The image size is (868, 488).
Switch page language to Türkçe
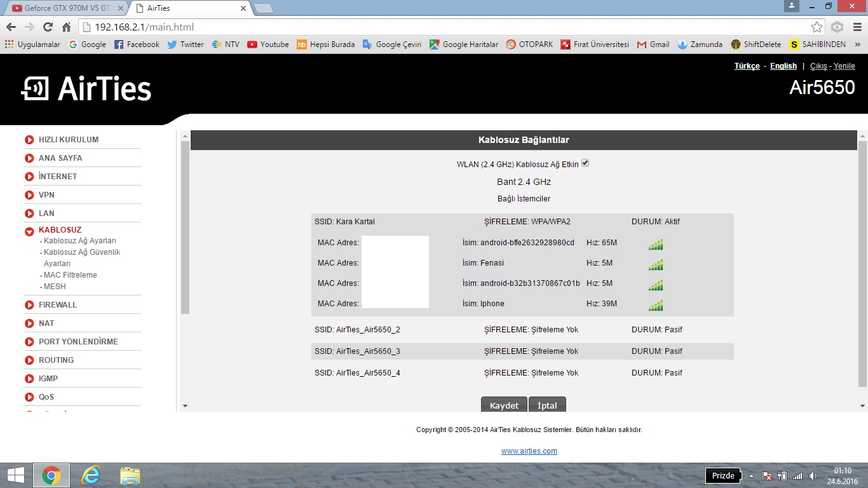point(747,66)
